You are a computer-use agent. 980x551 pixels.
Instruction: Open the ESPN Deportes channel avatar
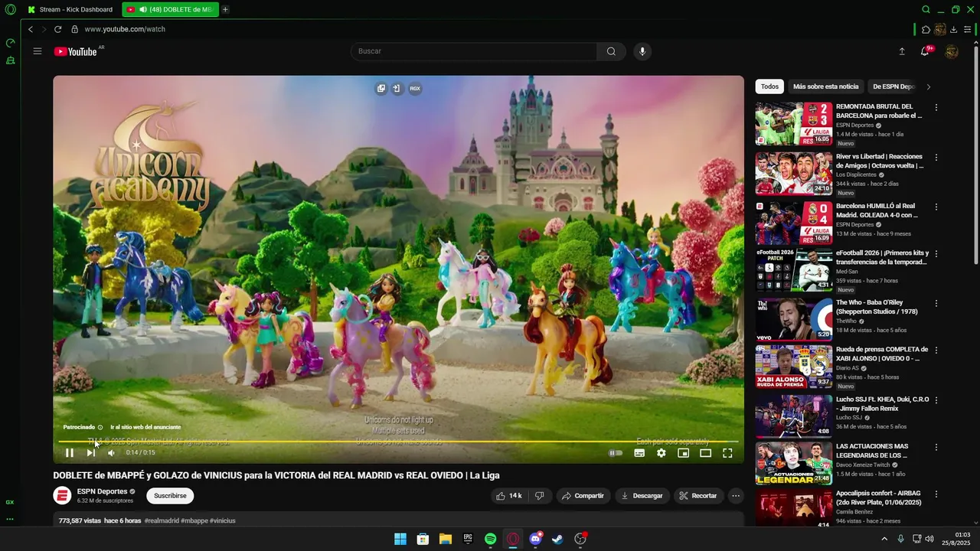coord(62,495)
